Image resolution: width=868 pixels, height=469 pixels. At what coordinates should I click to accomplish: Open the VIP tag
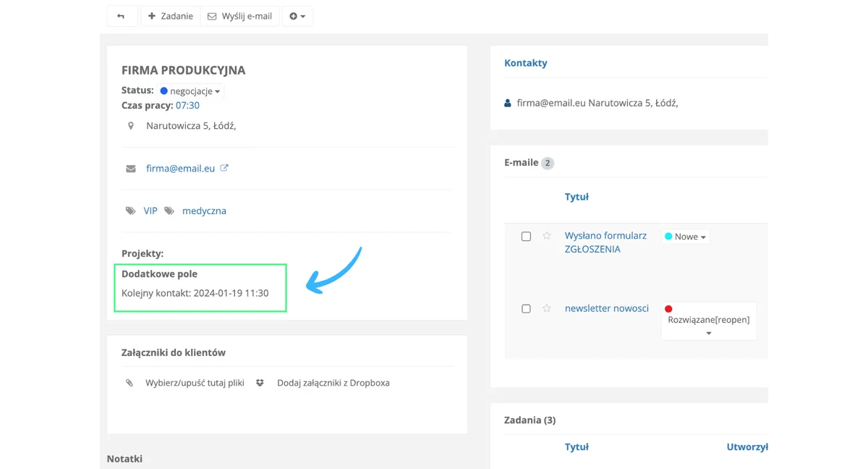point(150,211)
